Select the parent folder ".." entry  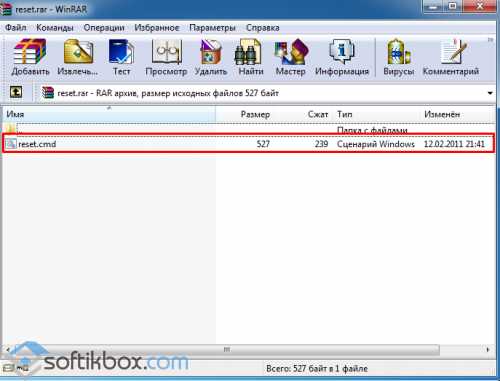249,129
